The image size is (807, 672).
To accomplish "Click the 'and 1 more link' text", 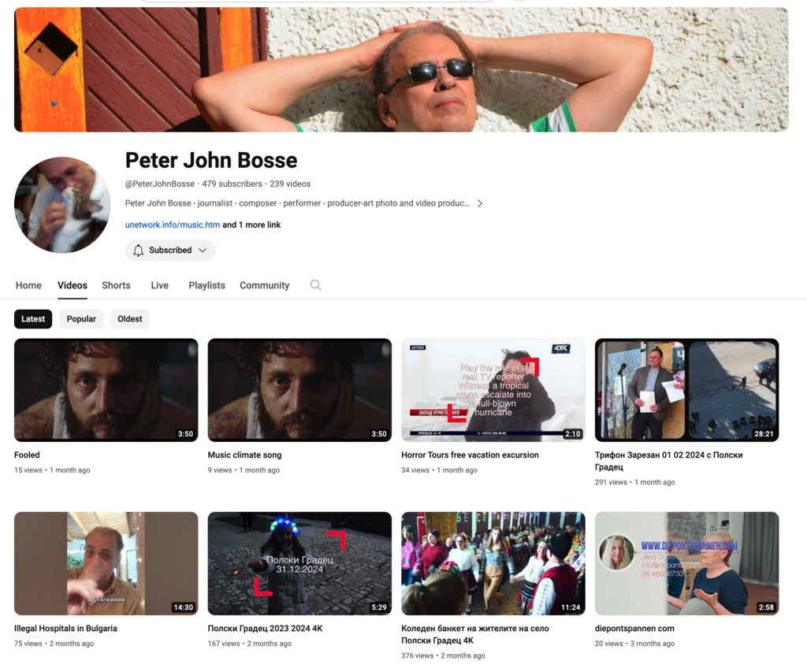I will 251,225.
